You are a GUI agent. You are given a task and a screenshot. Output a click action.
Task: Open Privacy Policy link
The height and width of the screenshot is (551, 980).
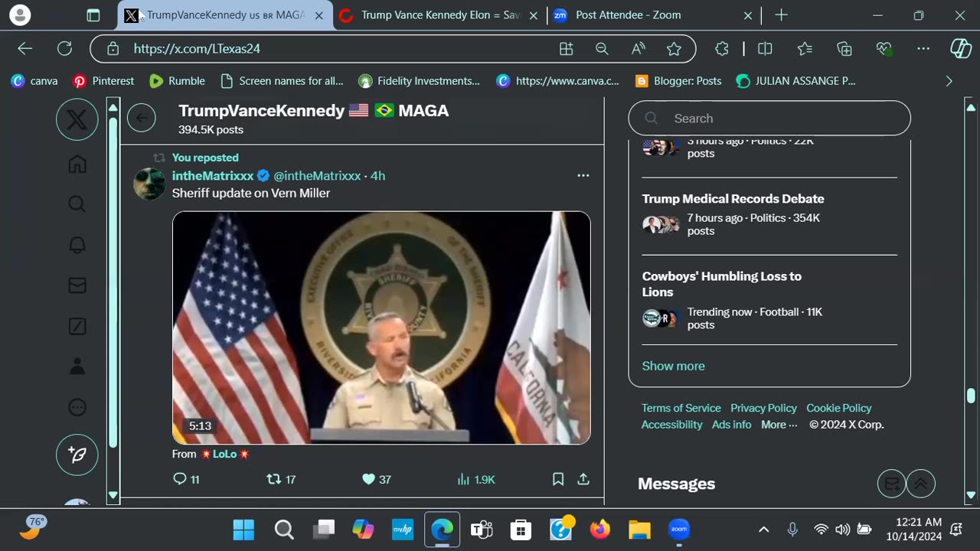(763, 408)
